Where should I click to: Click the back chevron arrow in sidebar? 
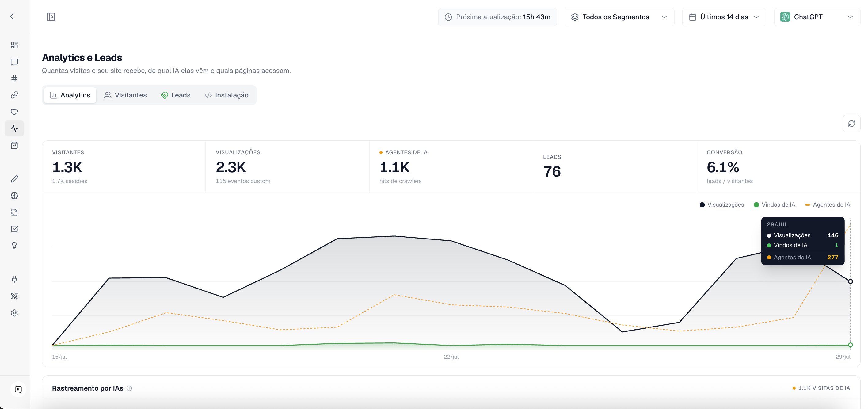12,17
